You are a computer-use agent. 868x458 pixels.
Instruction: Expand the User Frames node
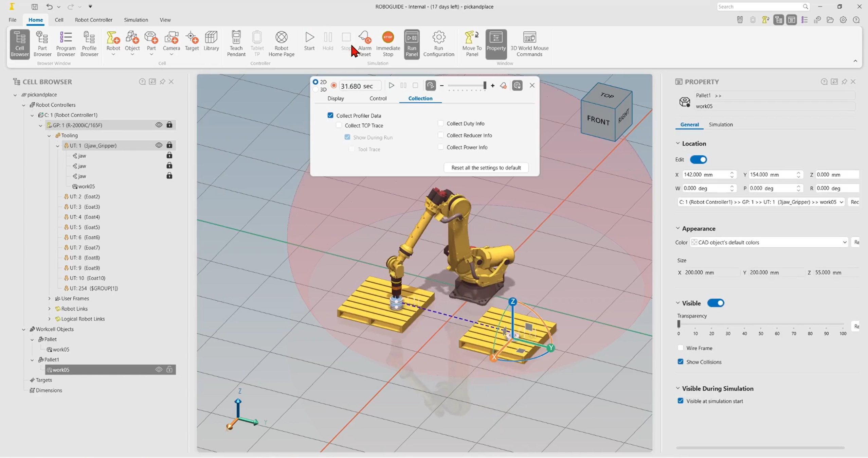click(49, 299)
